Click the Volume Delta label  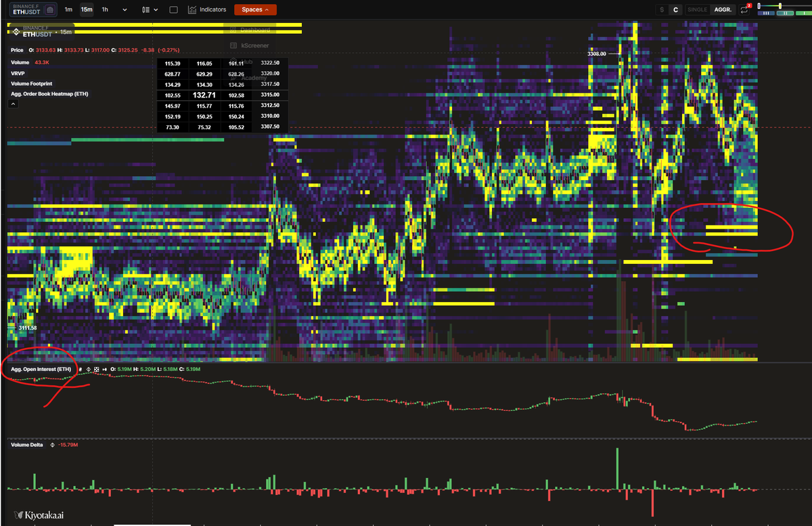click(27, 445)
